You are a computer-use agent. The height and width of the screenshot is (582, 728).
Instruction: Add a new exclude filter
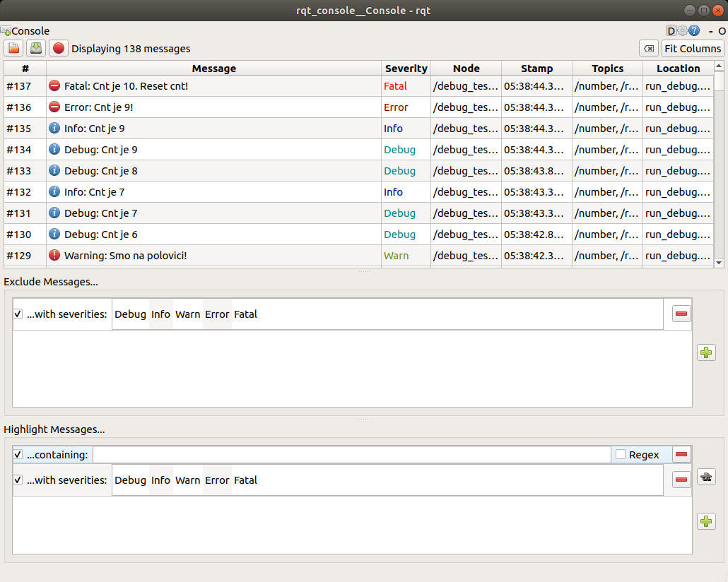706,352
